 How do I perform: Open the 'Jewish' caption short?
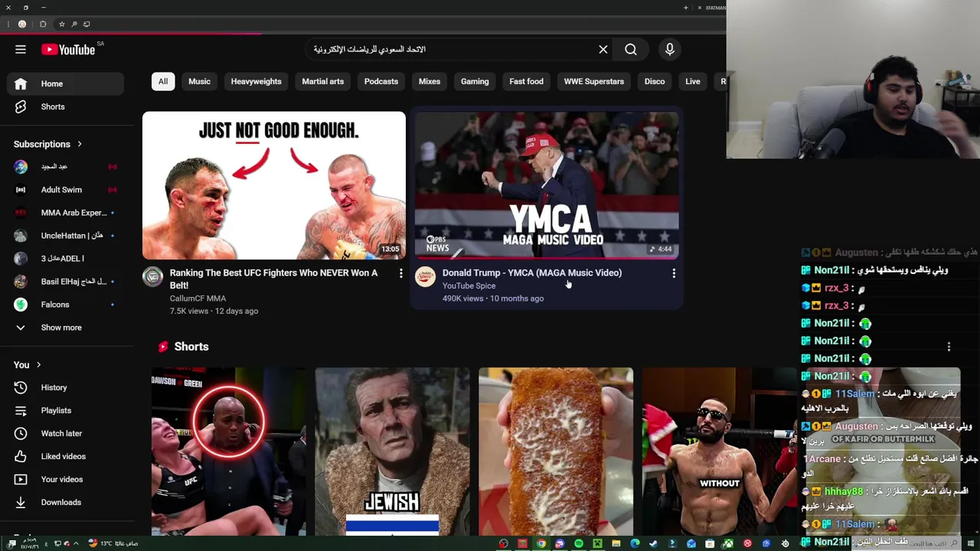(392, 452)
